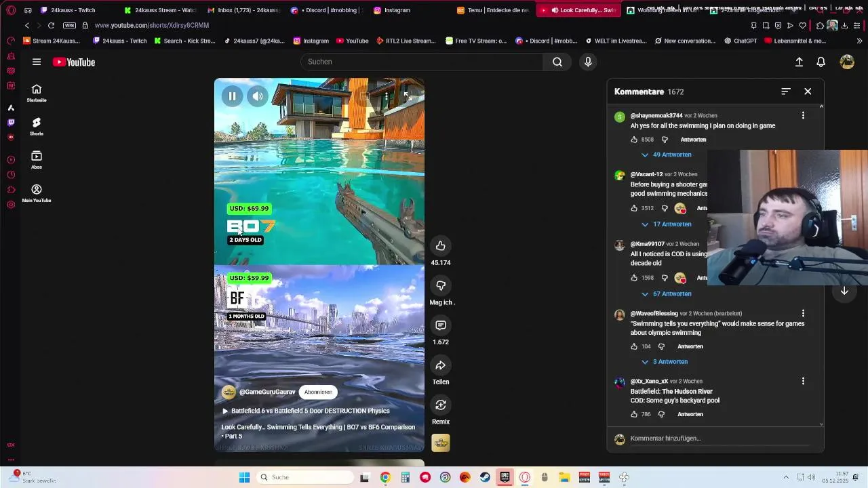
Task: Open the @GameGuruGaurav channel link
Action: [267, 392]
